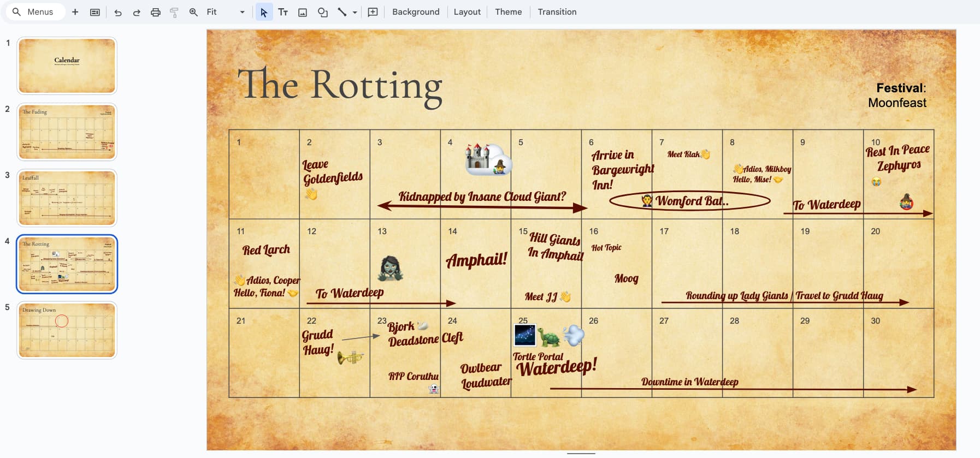This screenshot has height=458, width=980.
Task: Insert an image
Action: (x=303, y=12)
